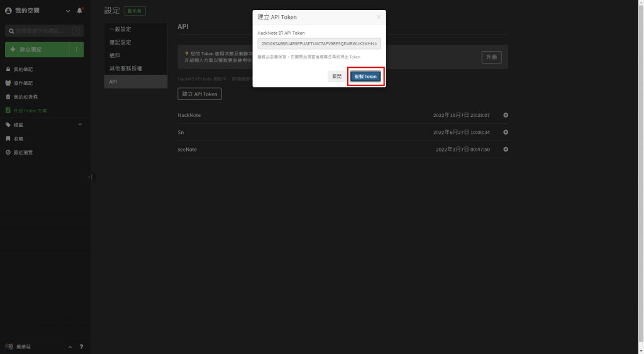Click the bookmark icon next to 收藏
Screen dimensions: 644x354
click(8, 139)
